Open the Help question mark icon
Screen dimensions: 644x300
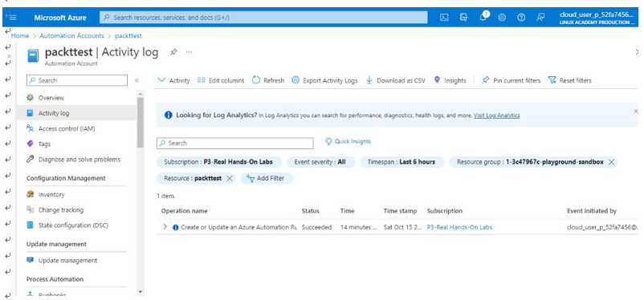tap(521, 17)
